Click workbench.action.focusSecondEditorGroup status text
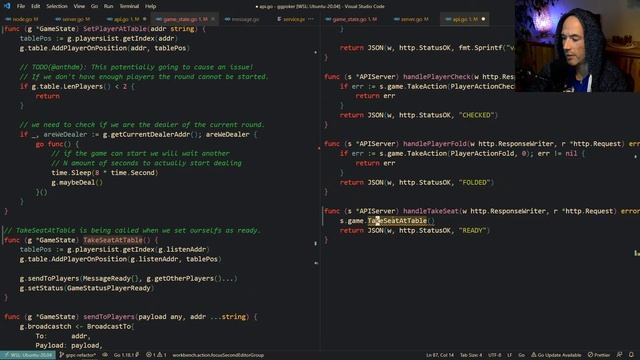 click(218, 355)
